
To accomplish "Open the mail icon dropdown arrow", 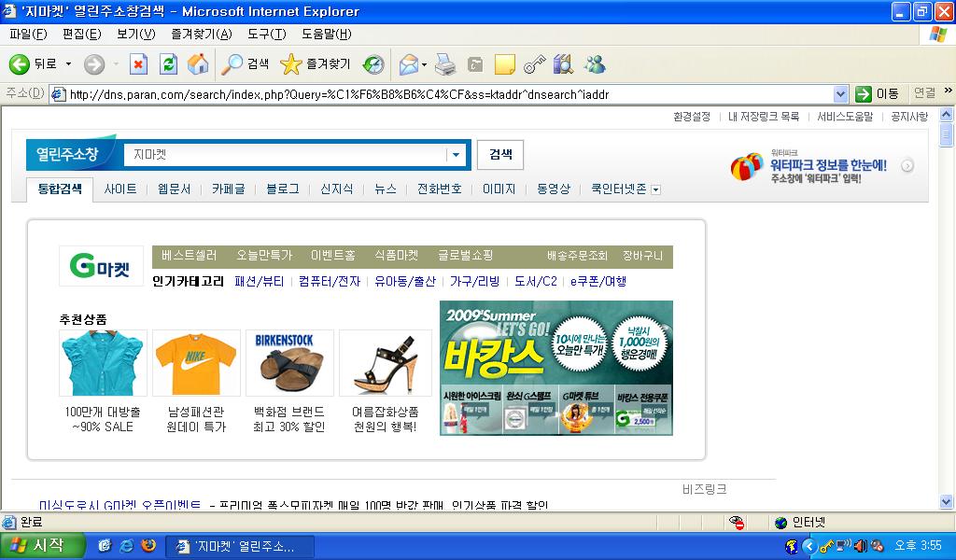I will 425,64.
